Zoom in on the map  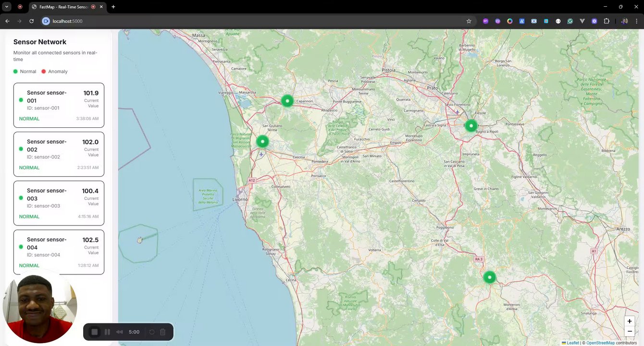coord(630,321)
